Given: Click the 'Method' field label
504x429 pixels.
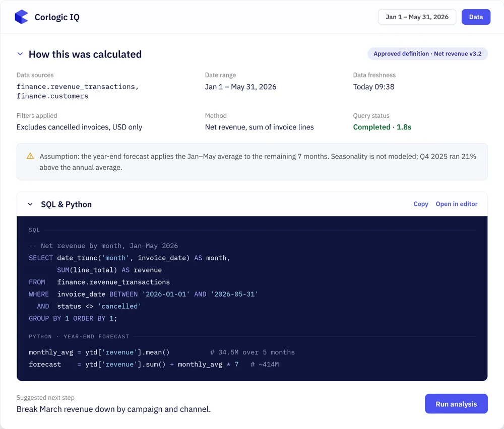Looking at the screenshot, I should [x=216, y=116].
